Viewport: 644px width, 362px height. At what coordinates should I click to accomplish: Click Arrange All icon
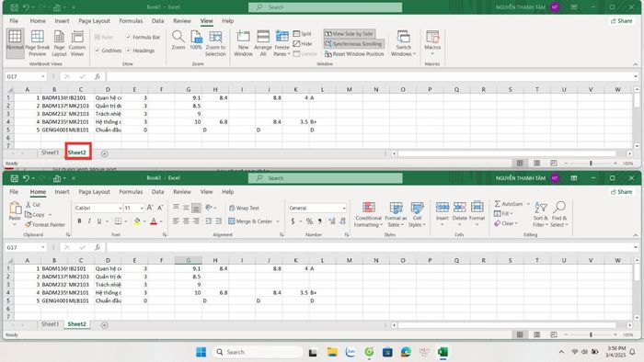coord(263,43)
